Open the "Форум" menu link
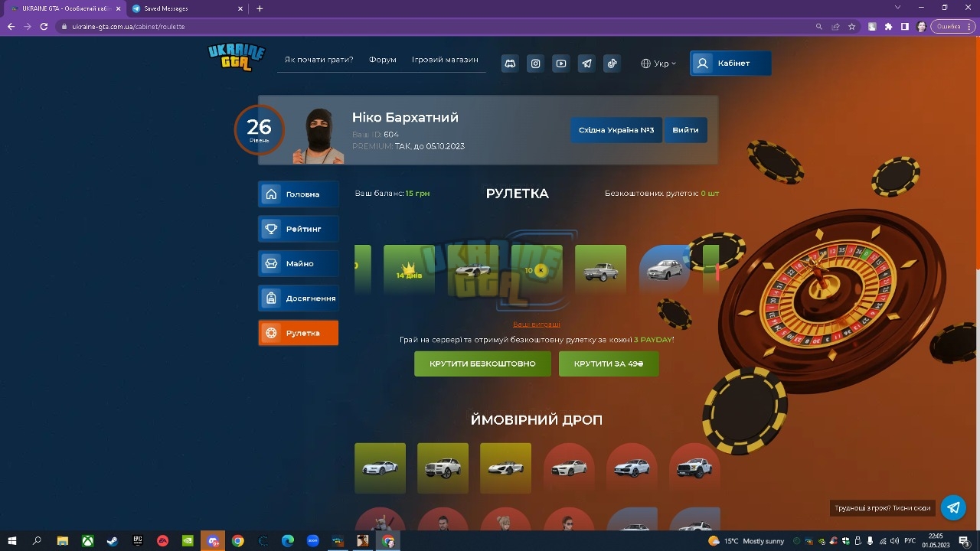Viewport: 980px width, 551px height. 383,60
